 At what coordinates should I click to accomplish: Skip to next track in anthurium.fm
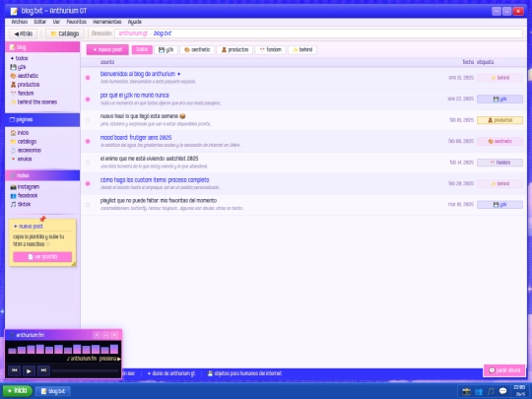click(x=43, y=370)
